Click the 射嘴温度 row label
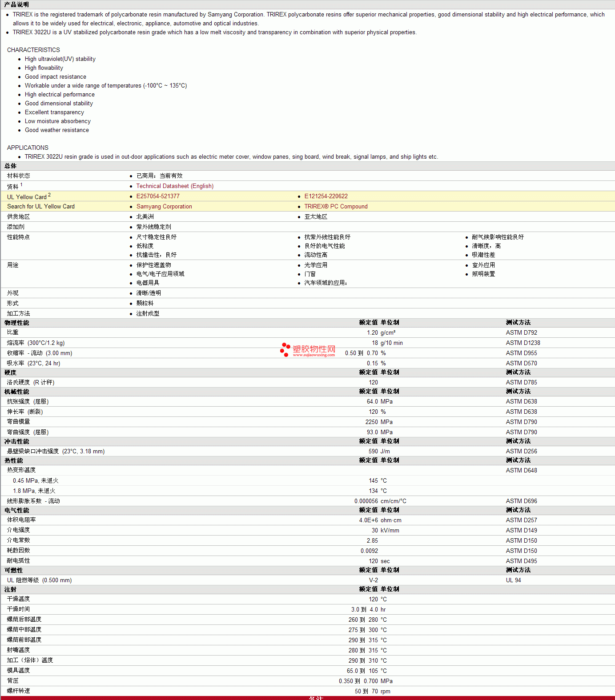Viewport: 615px width, 700px height. (19, 650)
